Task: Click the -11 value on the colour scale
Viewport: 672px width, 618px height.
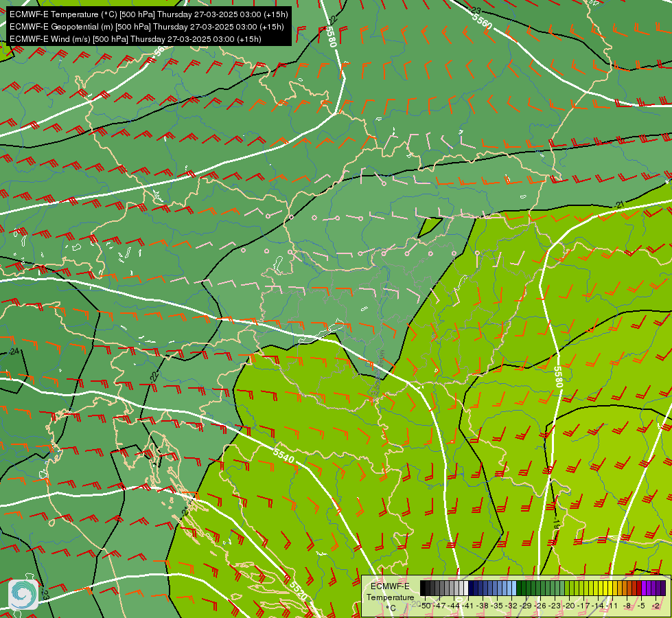Action: [612, 606]
